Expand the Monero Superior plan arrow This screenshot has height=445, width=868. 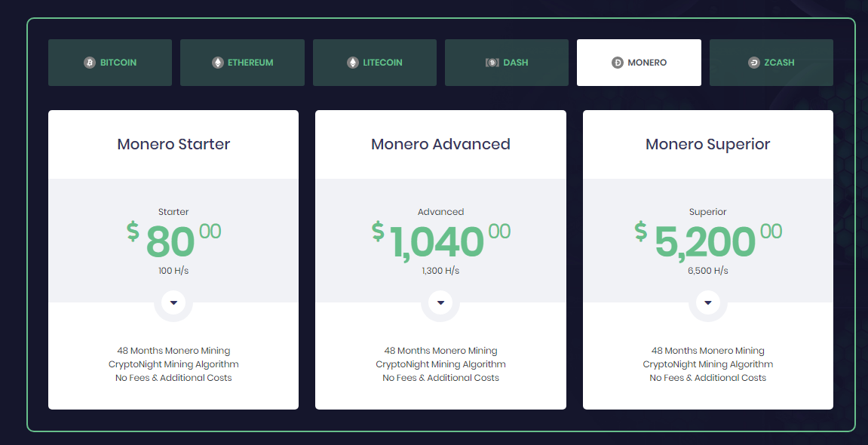tap(708, 302)
